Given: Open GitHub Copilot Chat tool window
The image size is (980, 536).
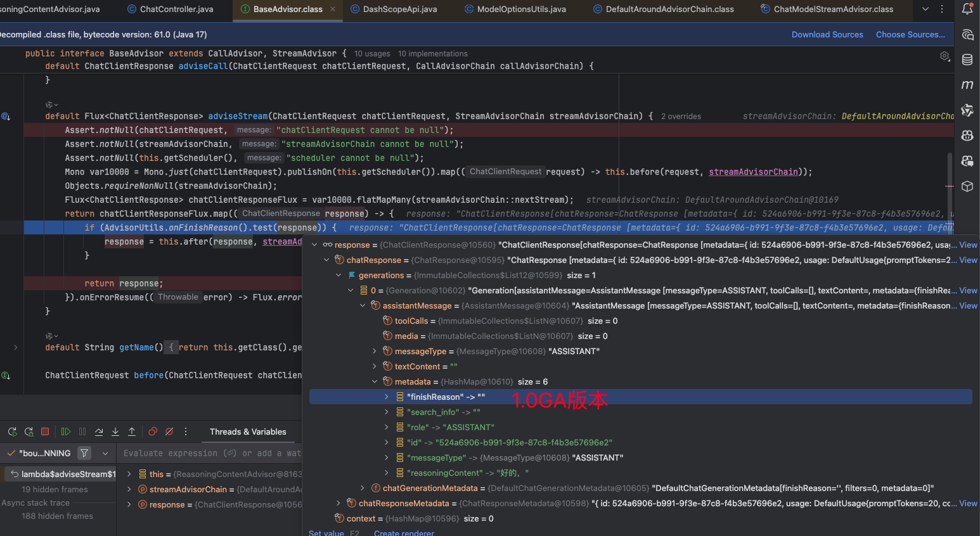Looking at the screenshot, I should click(967, 161).
